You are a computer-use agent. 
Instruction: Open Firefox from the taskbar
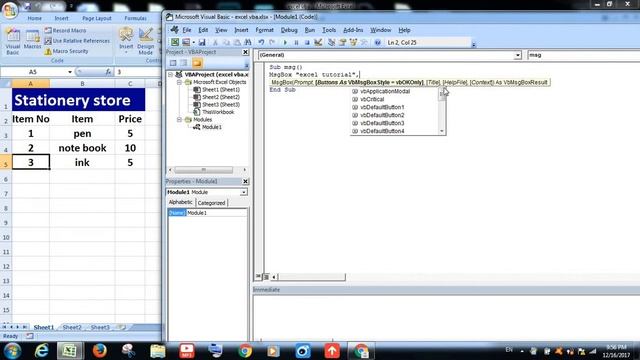tap(99, 351)
